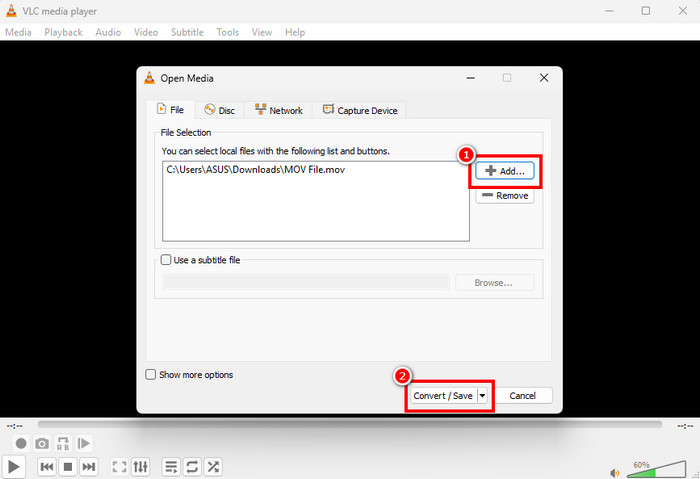Viewport: 700px width, 479px height.
Task: Switch to the Capture Device tab
Action: pos(360,110)
